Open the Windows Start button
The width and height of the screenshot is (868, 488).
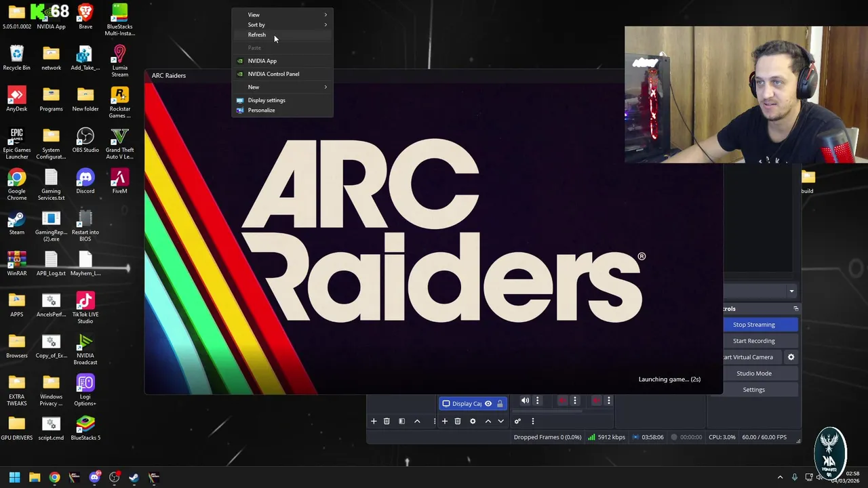point(14,477)
